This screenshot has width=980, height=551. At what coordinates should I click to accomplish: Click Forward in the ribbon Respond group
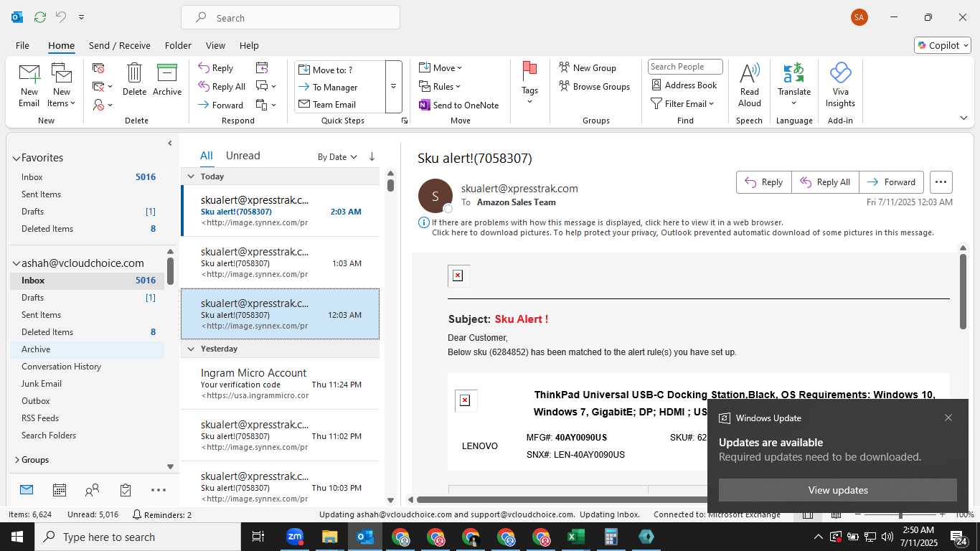221,105
